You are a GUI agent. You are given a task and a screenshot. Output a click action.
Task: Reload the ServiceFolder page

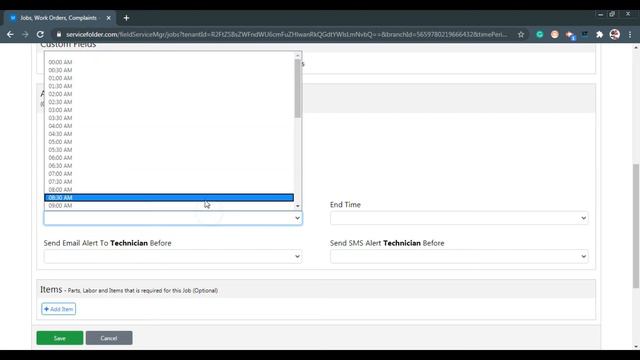point(40,35)
